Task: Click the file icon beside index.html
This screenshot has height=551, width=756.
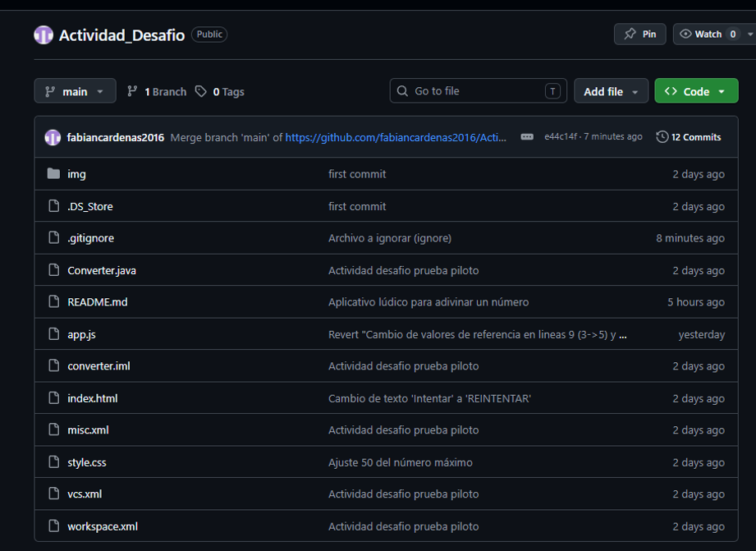Action: [54, 398]
